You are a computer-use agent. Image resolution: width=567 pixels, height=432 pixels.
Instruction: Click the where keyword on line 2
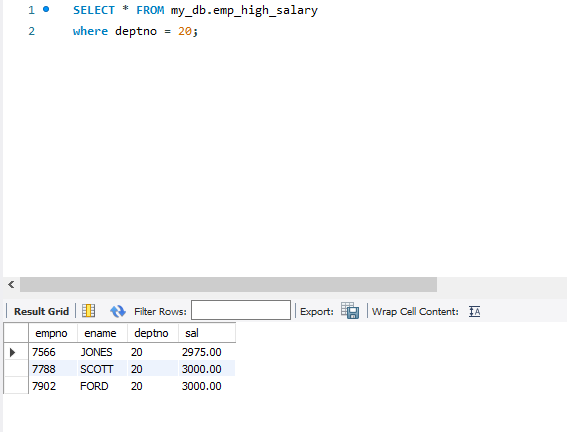90,31
